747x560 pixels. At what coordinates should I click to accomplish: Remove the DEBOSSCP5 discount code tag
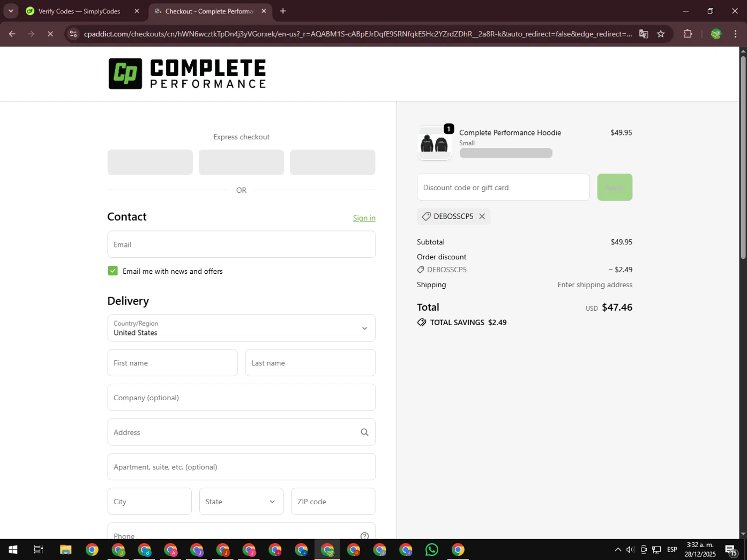point(482,217)
